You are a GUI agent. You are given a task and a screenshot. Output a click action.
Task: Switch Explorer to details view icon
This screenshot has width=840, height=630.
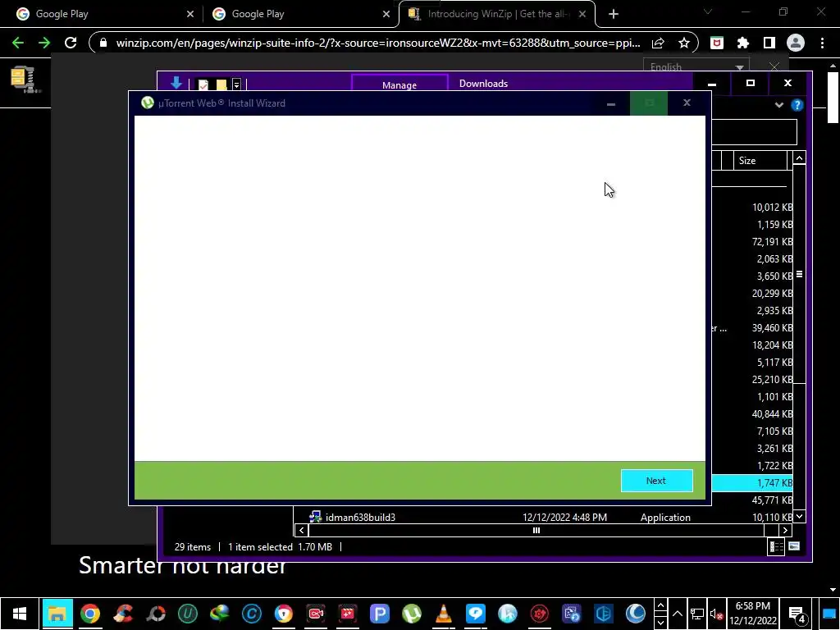pyautogui.click(x=776, y=546)
